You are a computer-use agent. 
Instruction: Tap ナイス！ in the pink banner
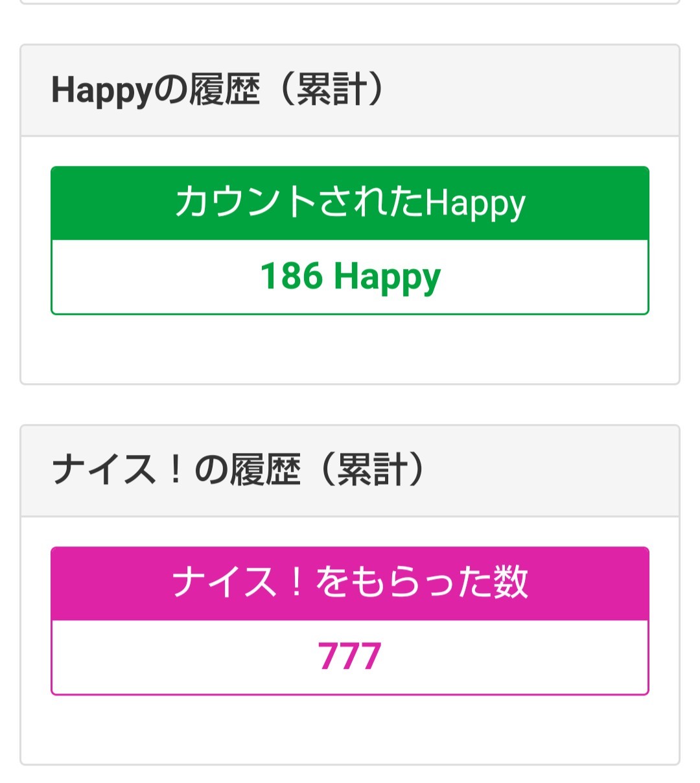pyautogui.click(x=237, y=583)
